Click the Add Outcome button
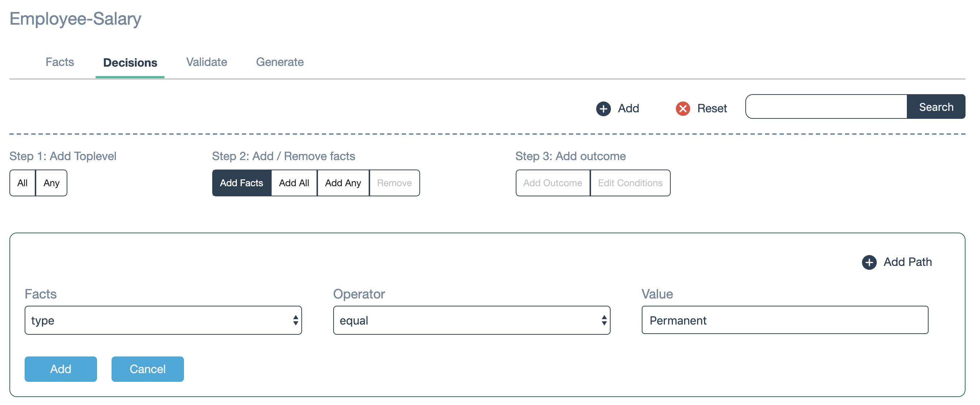This screenshot has width=980, height=405. pos(552,183)
